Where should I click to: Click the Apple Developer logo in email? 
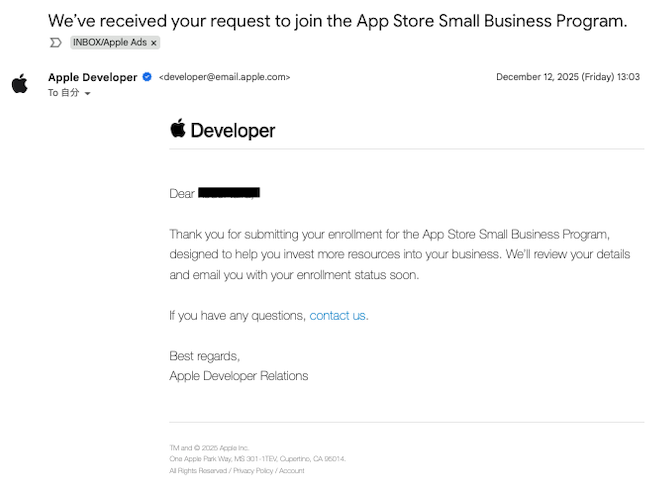point(222,130)
